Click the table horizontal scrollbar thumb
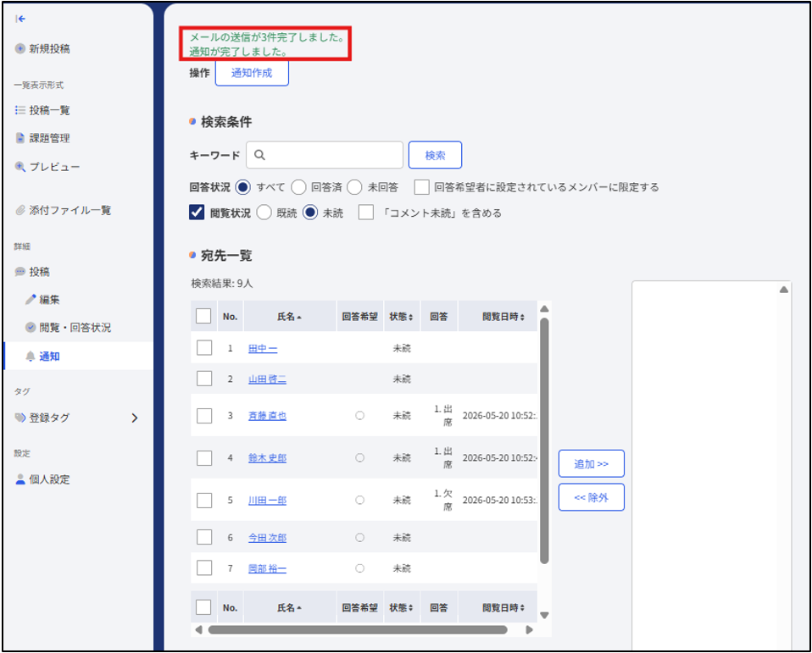The width and height of the screenshot is (812, 653). click(x=358, y=630)
